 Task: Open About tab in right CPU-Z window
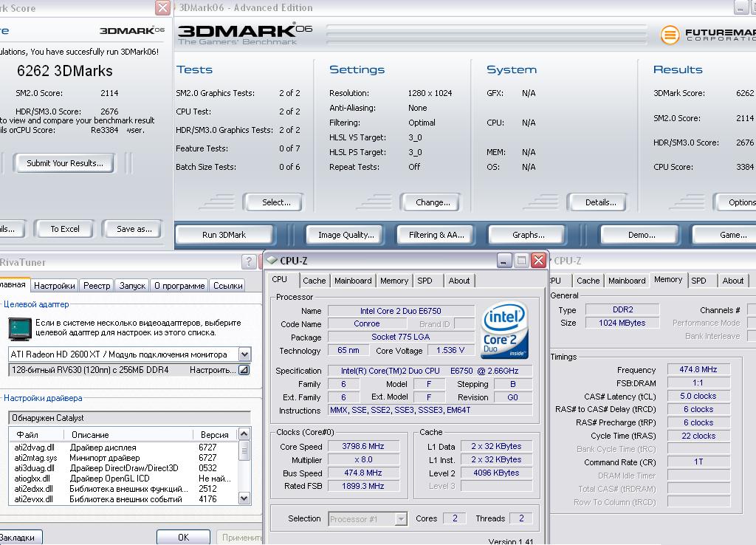coord(733,281)
